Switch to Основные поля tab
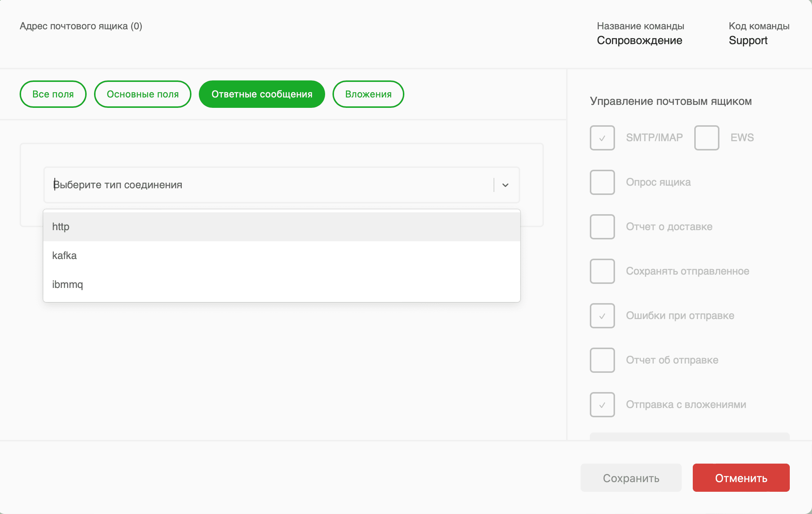 click(x=143, y=94)
